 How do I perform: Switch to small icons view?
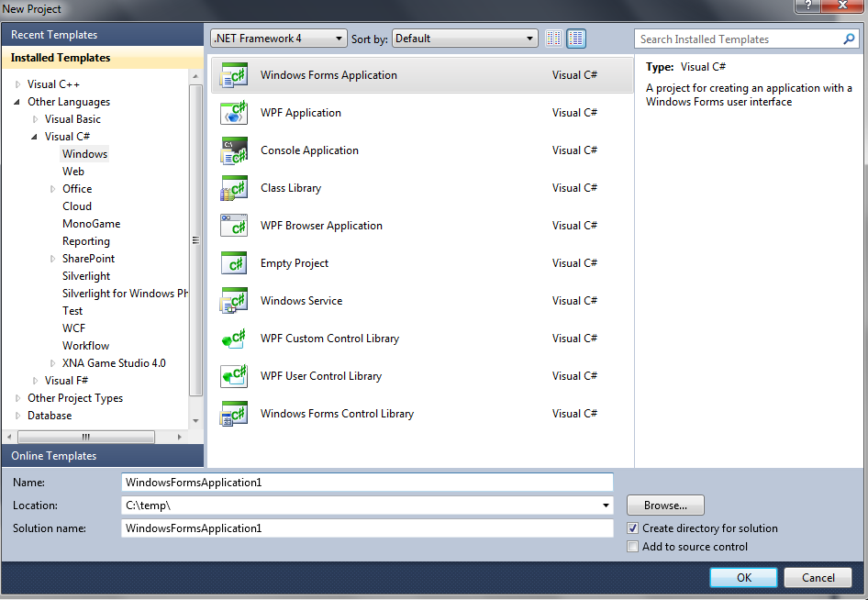554,39
